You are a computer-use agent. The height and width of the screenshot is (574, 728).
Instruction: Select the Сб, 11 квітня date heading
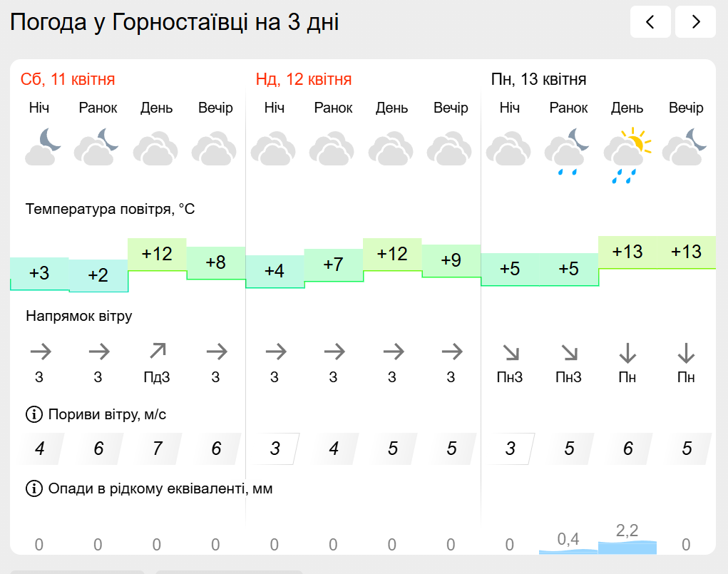(68, 79)
